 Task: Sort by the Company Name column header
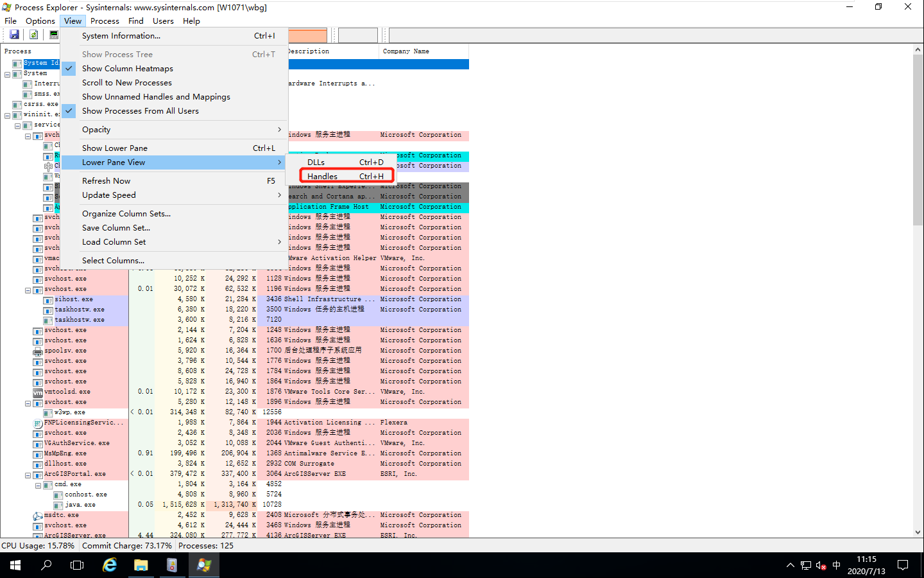coord(424,51)
